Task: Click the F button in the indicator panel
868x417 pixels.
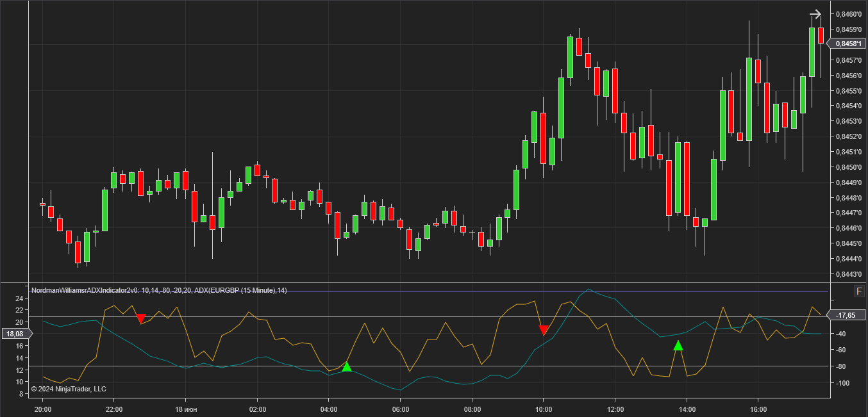Action: 859,291
